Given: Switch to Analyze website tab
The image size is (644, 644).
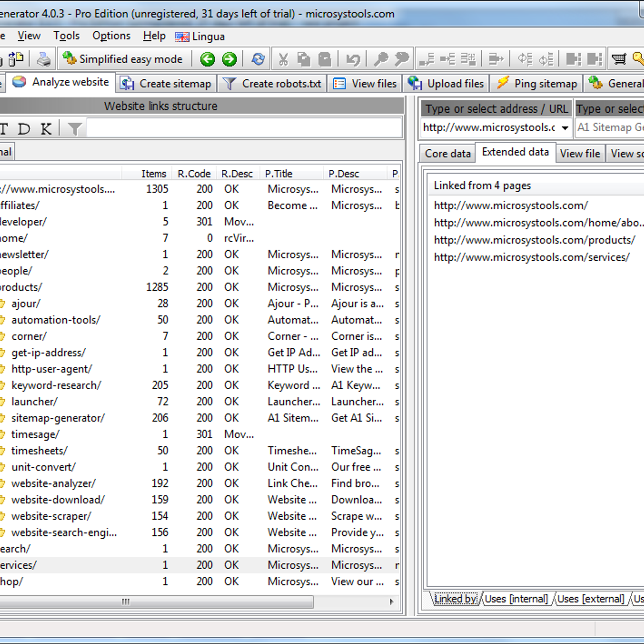Looking at the screenshot, I should click(x=61, y=82).
